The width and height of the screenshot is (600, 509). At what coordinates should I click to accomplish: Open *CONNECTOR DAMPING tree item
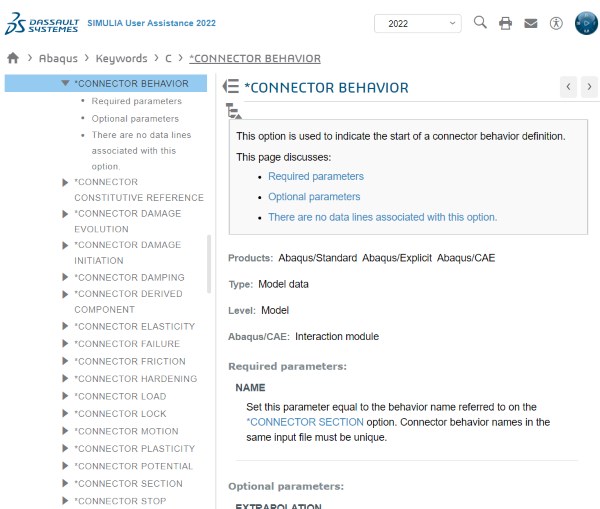point(129,277)
